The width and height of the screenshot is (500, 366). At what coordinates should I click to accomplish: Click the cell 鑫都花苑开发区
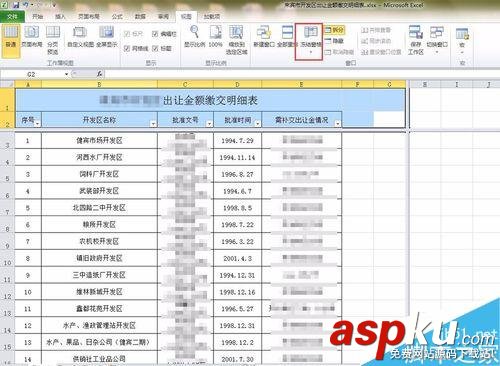tap(99, 309)
